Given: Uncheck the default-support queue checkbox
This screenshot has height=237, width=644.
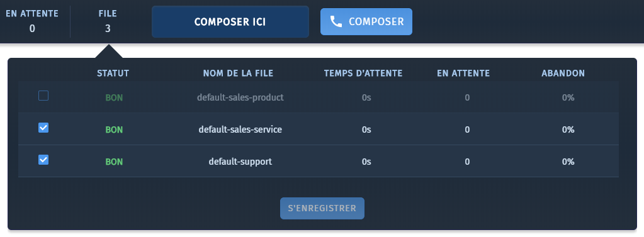Looking at the screenshot, I should point(43,160).
